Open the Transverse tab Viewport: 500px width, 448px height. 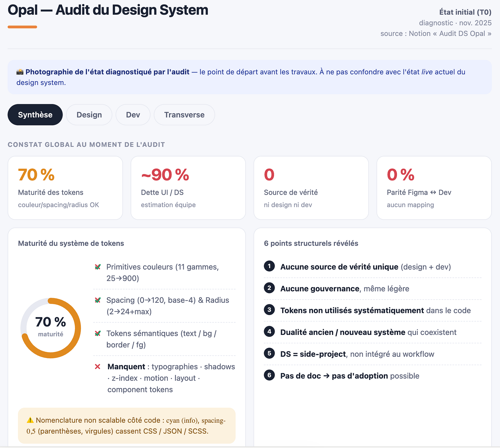(184, 115)
